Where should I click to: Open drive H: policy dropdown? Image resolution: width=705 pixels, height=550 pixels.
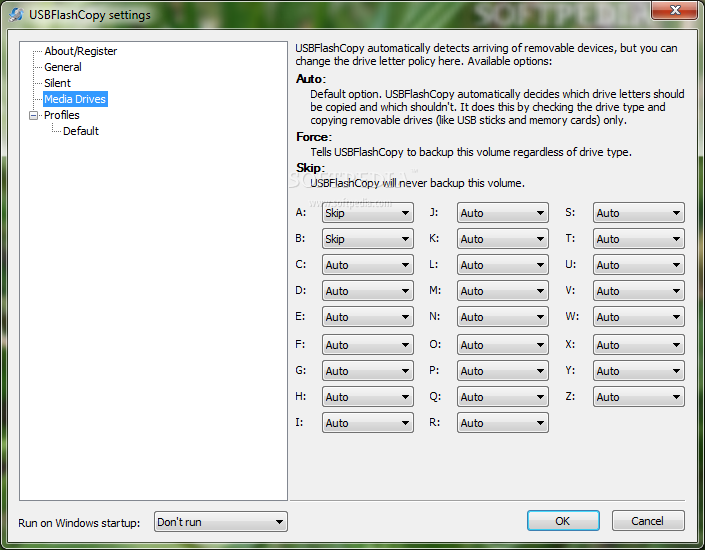click(x=368, y=397)
